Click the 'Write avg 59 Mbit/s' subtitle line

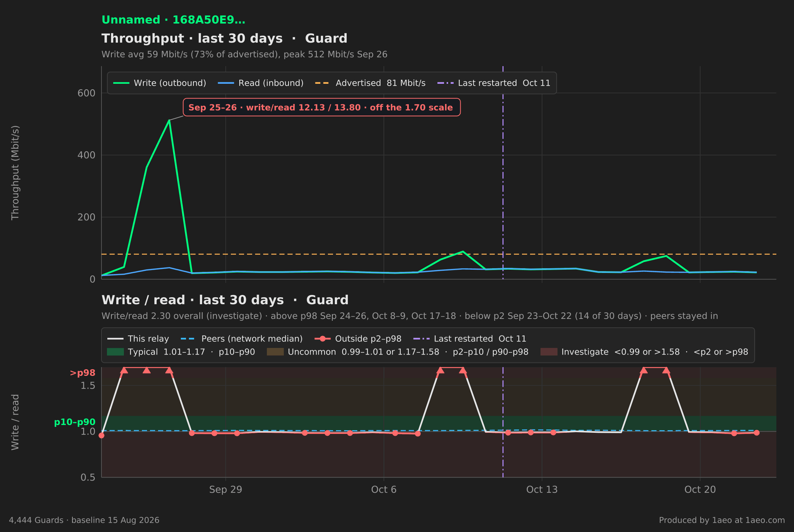(x=244, y=54)
